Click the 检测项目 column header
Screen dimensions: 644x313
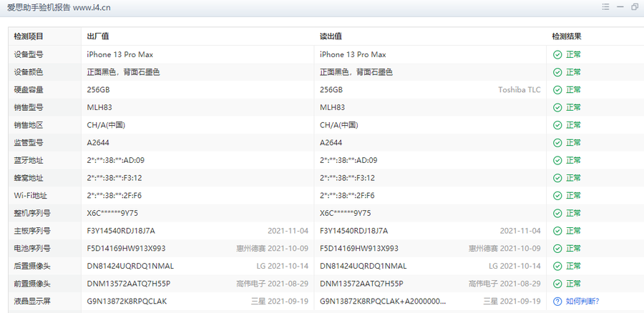point(29,36)
